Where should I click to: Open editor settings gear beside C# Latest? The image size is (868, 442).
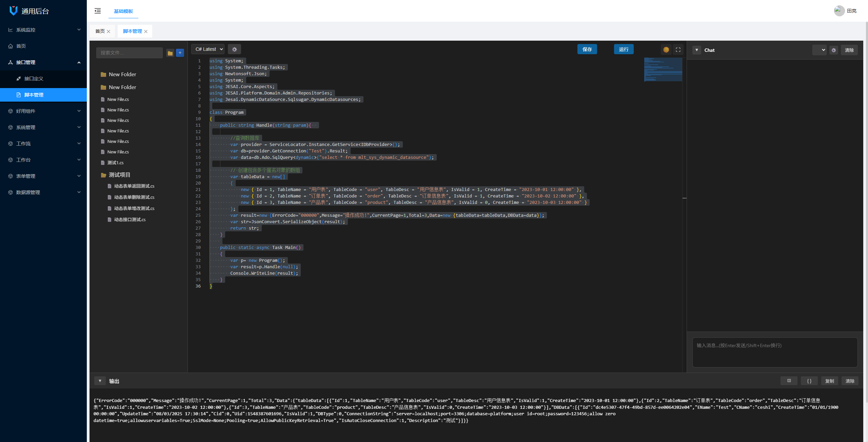(x=234, y=49)
